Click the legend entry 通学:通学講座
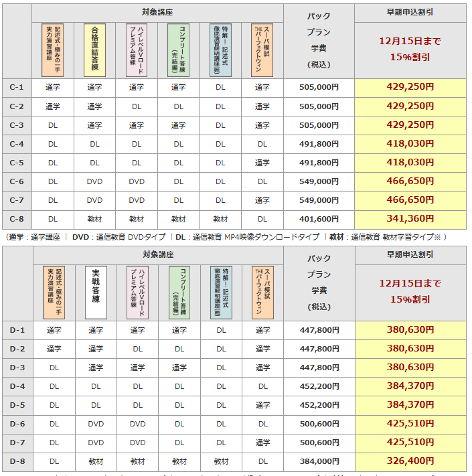The image size is (472, 476). click(34, 237)
